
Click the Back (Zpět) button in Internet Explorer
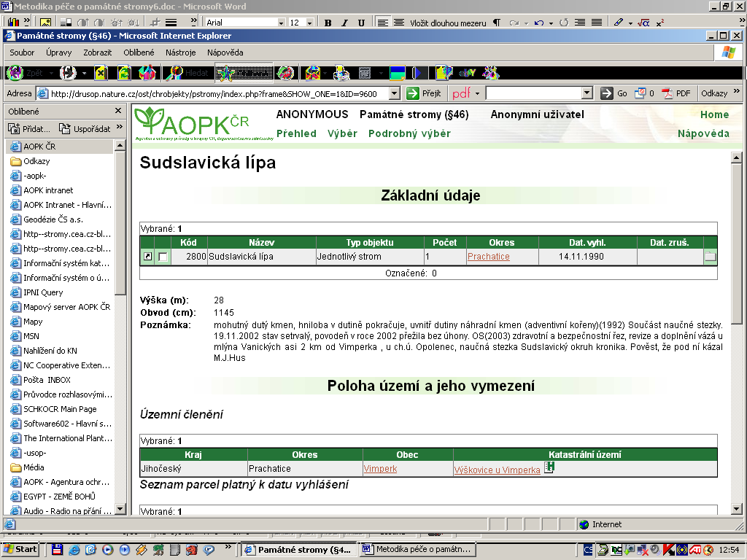[25, 73]
